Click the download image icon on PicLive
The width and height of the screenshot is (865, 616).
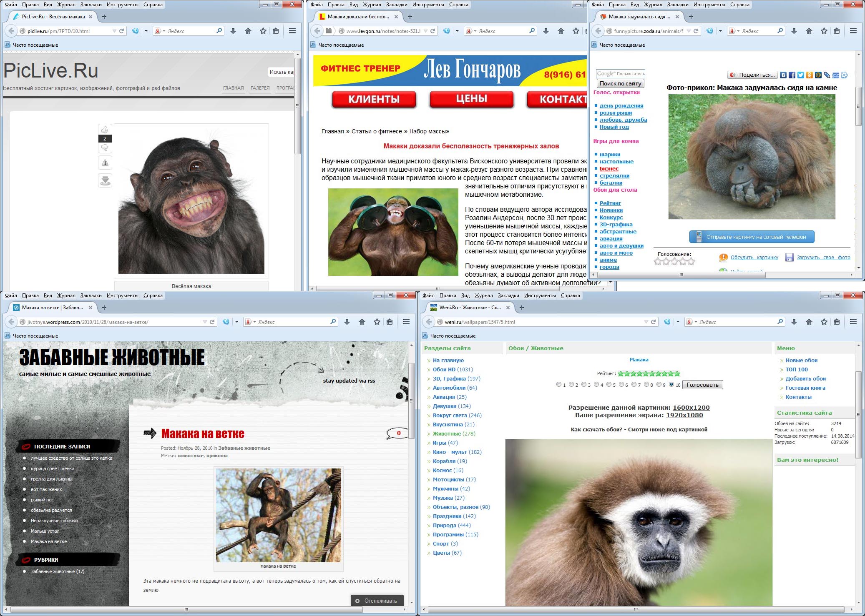click(x=105, y=180)
